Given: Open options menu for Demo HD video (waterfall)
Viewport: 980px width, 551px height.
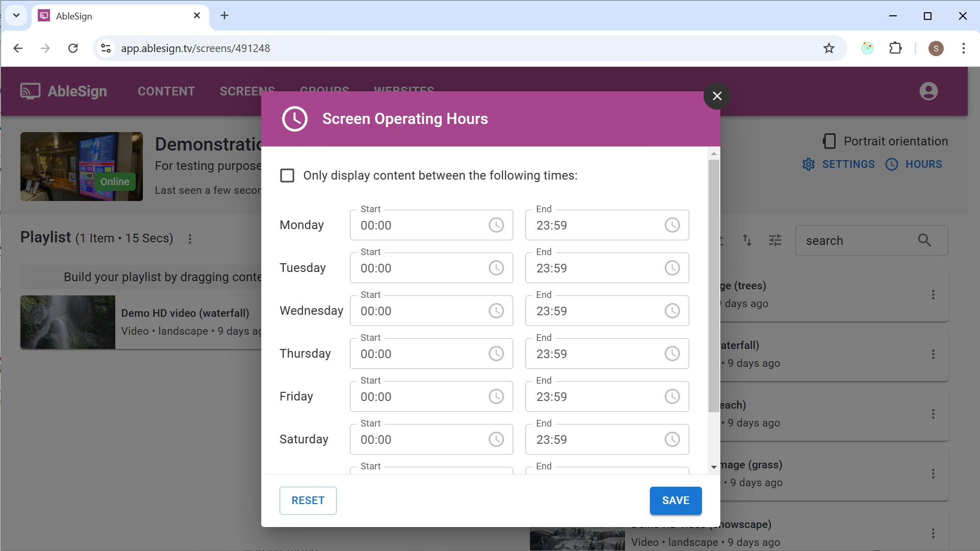Looking at the screenshot, I should [934, 354].
